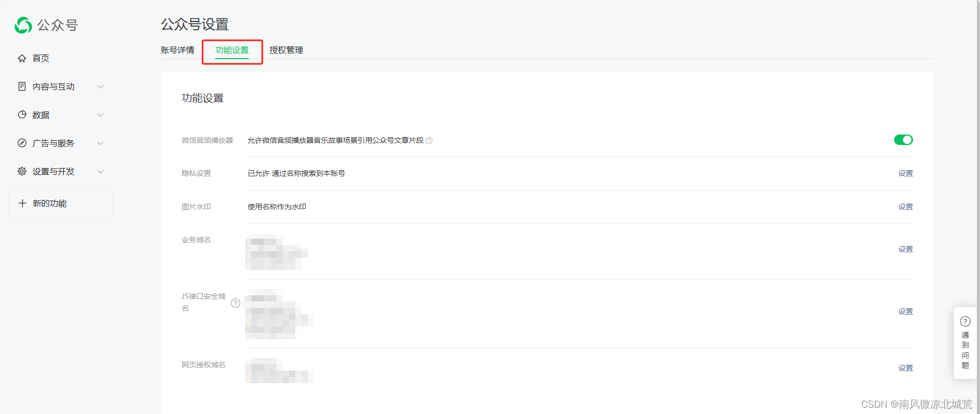Expand the 设置与开发 chevron
The height and width of the screenshot is (414, 980).
click(x=101, y=171)
